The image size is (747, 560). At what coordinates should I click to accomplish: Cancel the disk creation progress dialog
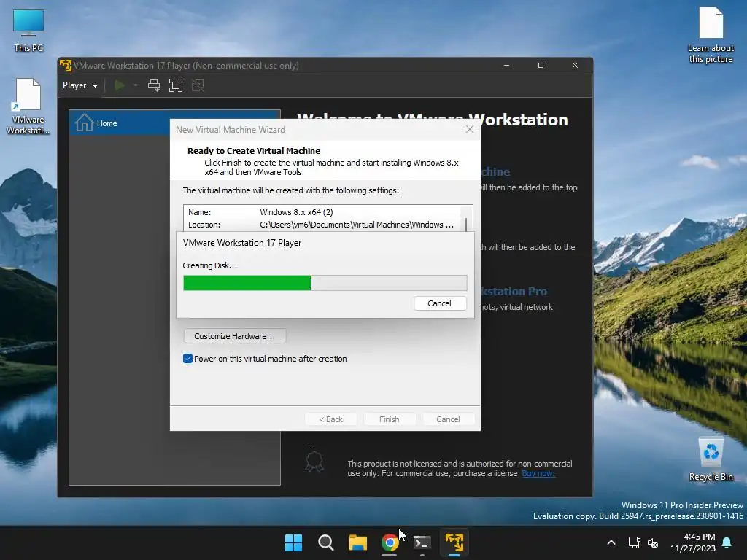(x=439, y=303)
